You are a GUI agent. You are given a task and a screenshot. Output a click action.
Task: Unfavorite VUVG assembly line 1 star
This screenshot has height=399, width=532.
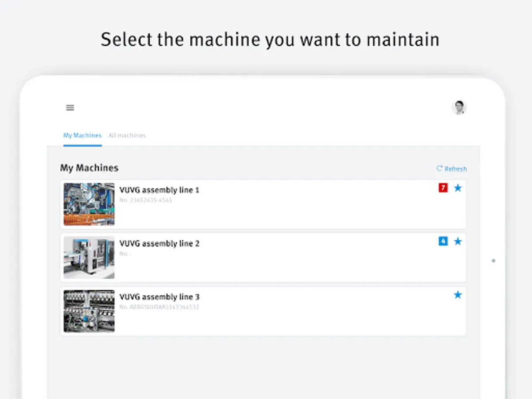(x=458, y=188)
